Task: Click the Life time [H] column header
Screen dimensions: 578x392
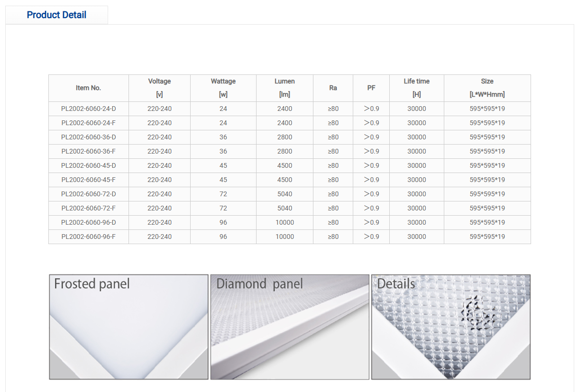Action: pos(417,88)
